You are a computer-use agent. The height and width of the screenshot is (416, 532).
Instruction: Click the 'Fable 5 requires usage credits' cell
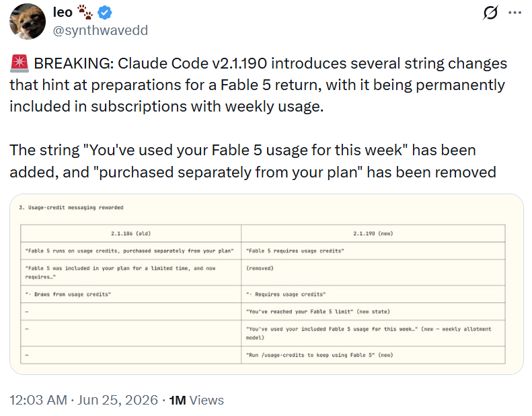click(x=373, y=251)
